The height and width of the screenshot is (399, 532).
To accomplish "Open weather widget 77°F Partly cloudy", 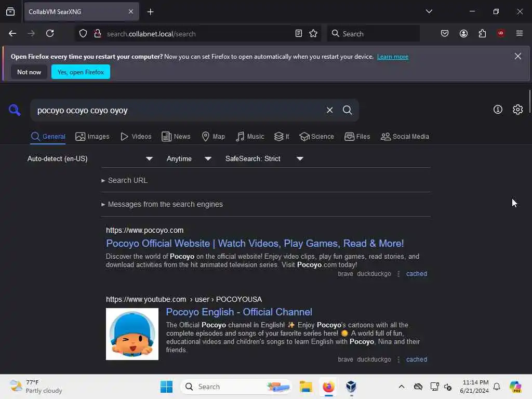I will click(36, 387).
